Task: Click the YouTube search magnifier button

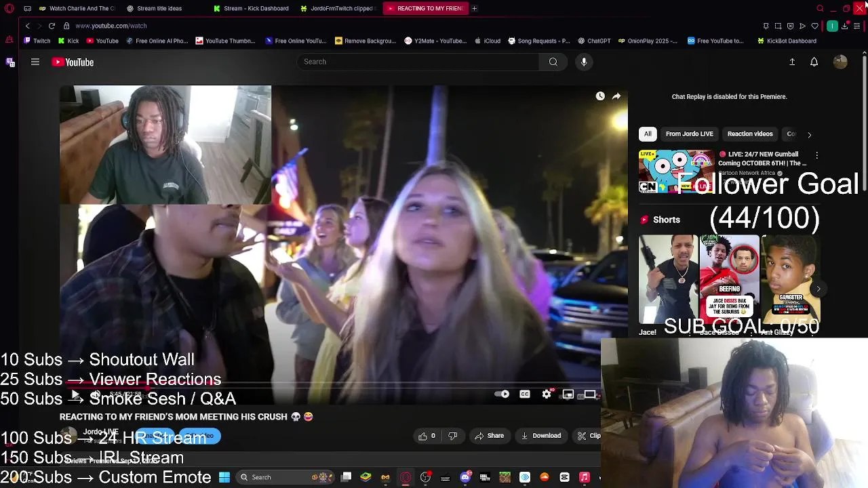Action: 553,62
